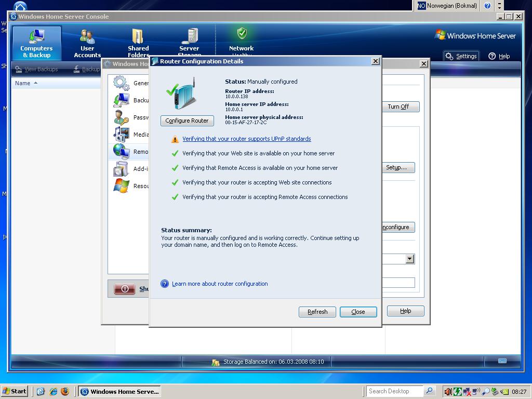The width and height of the screenshot is (532, 399).
Task: Launch Firefox from quick launch
Action: tap(65, 391)
